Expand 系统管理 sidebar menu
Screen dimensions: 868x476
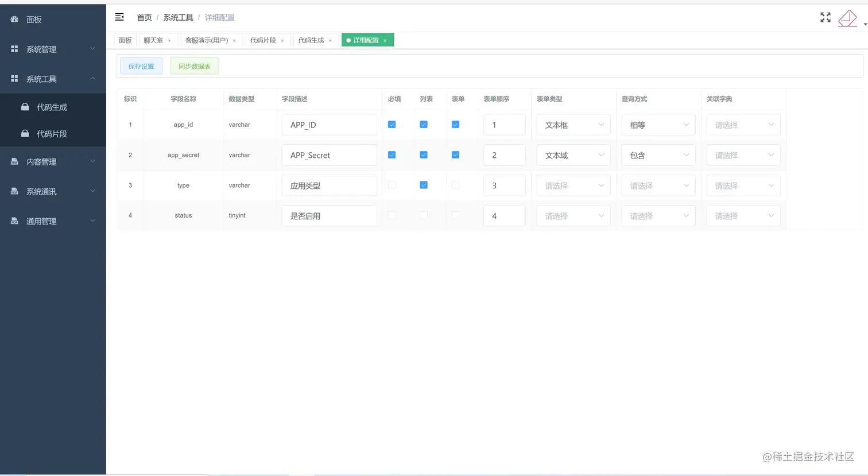pyautogui.click(x=53, y=49)
